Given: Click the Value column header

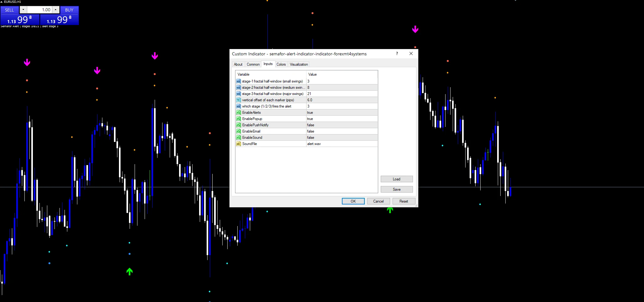Looking at the screenshot, I should pos(342,74).
